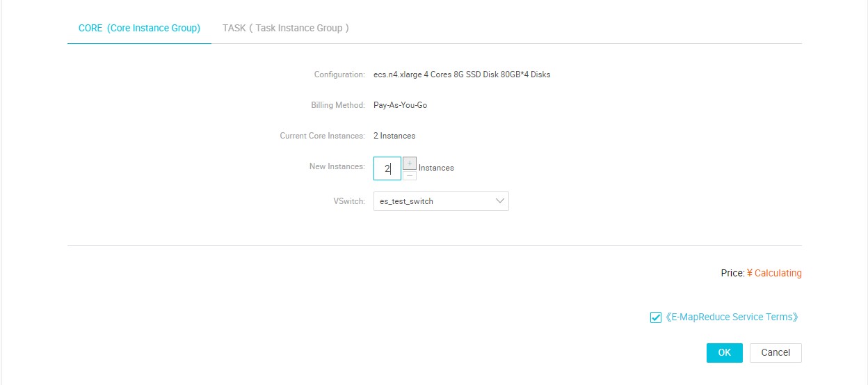
Task: Click the 'VSwitch:' field label
Action: pos(348,201)
